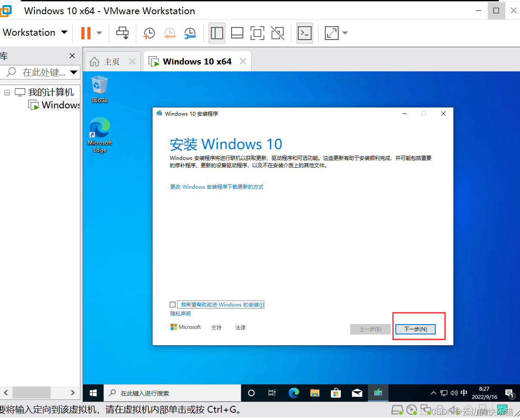
Task: Click the CD/DVD device icon in VMware status bar
Action: [412, 410]
